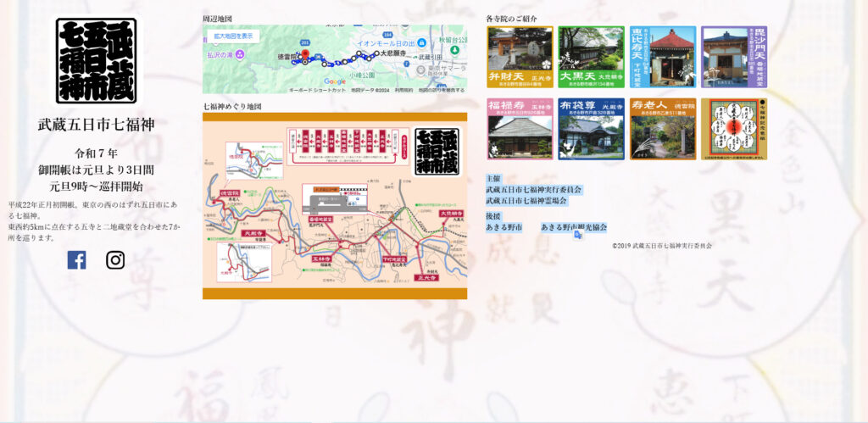Click the 徳雲院 route waypoint circle
This screenshot has height=423, width=868.
301,57
